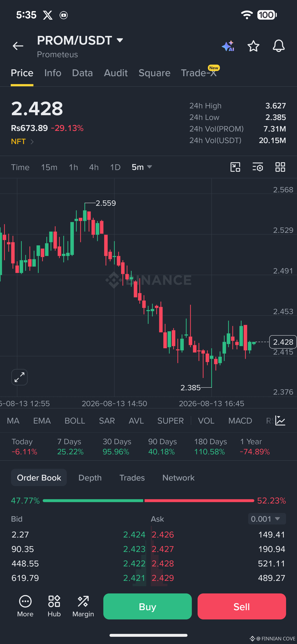Select bid price 2.421
Image resolution: width=297 pixels, height=644 pixels.
click(134, 578)
